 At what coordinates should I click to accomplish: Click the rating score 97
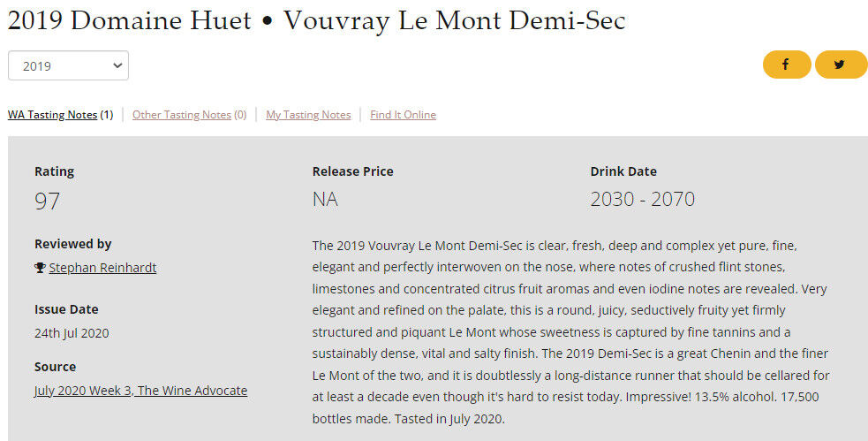coord(48,201)
